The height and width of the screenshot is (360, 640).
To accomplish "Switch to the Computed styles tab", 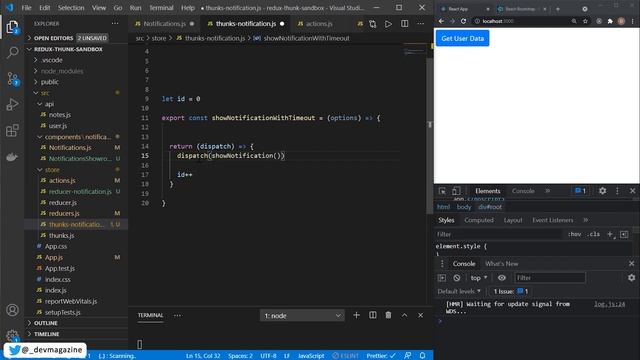I will pos(479,220).
